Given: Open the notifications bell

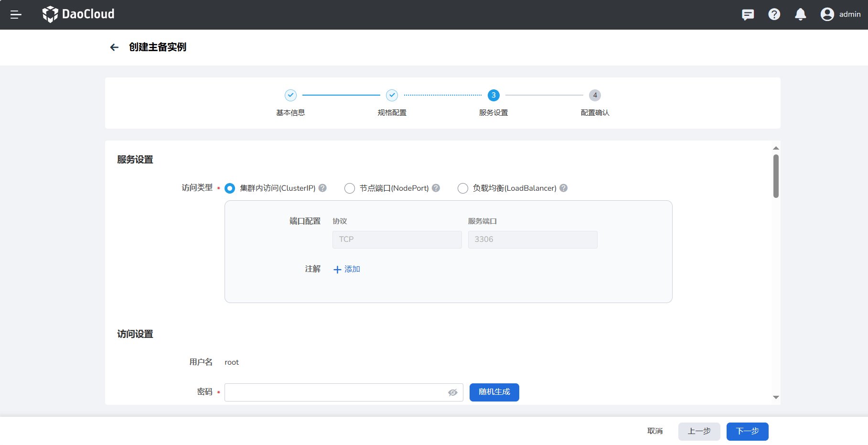Looking at the screenshot, I should point(800,15).
